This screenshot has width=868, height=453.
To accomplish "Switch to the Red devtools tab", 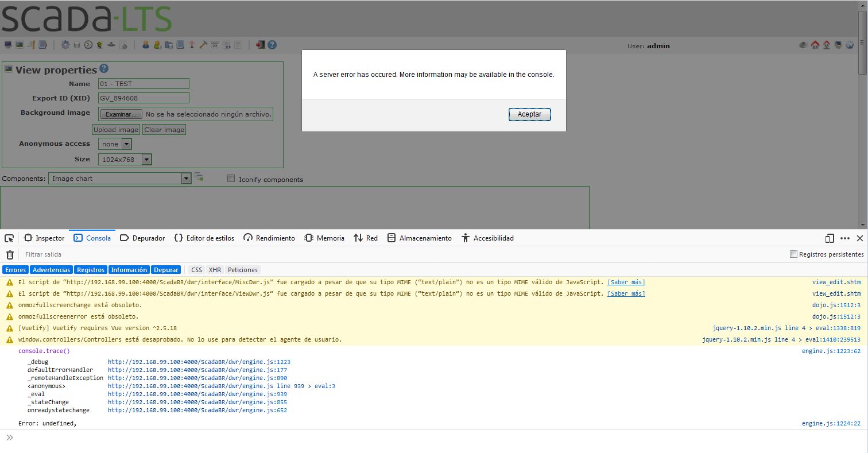I will [x=366, y=238].
